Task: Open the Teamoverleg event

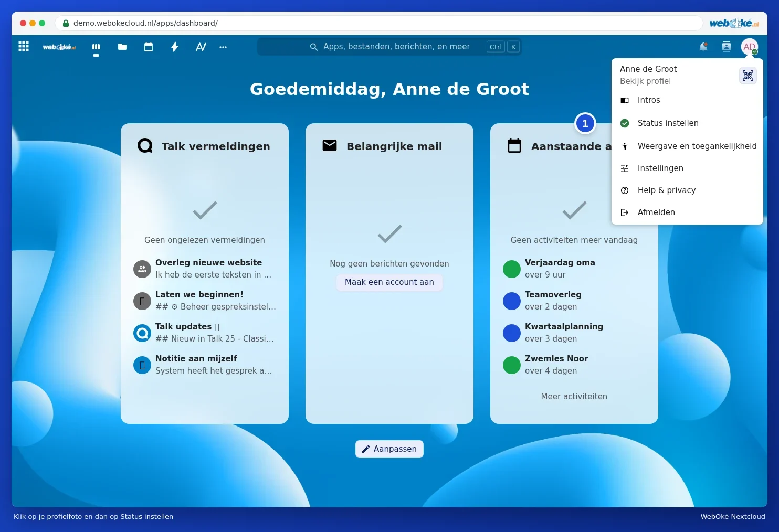Action: [574, 301]
